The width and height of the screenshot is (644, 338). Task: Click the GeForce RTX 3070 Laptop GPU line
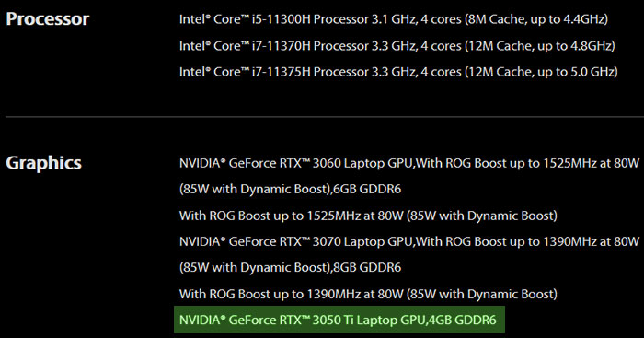(x=409, y=242)
